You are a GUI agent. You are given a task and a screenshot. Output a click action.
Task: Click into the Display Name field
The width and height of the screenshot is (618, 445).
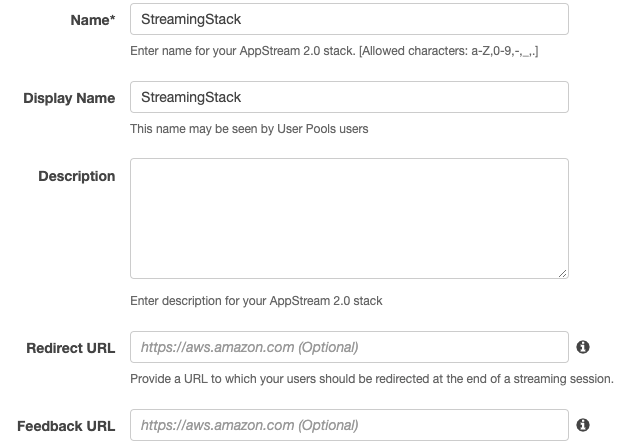349,97
